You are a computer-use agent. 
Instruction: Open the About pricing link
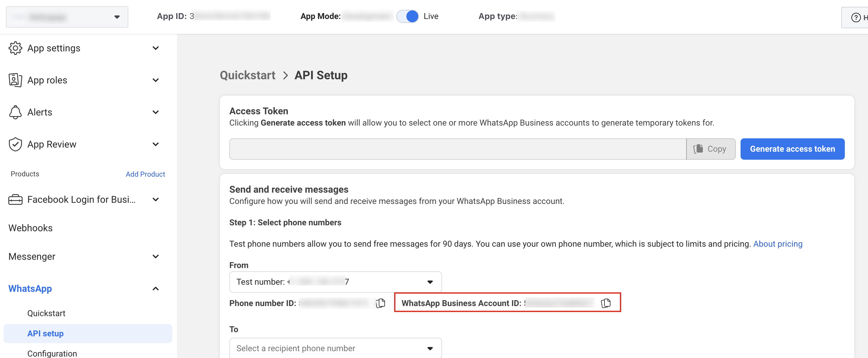point(778,244)
